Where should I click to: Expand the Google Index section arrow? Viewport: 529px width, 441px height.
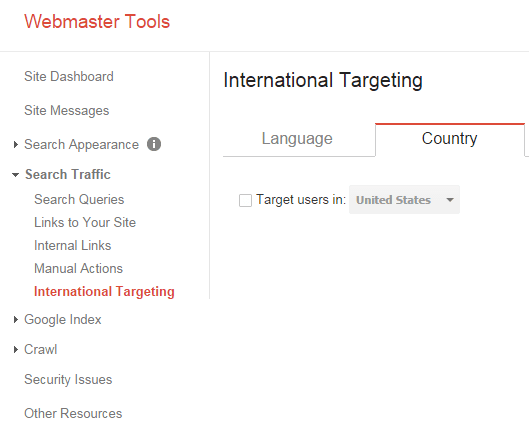[x=16, y=320]
